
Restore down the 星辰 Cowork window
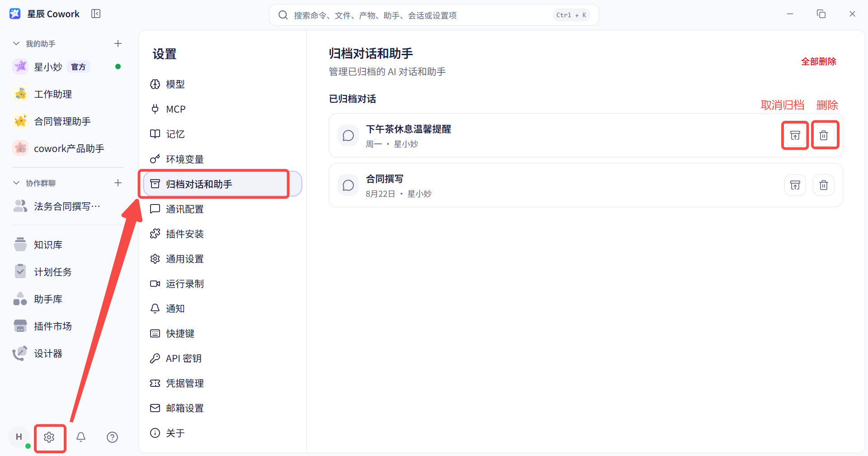pos(821,14)
